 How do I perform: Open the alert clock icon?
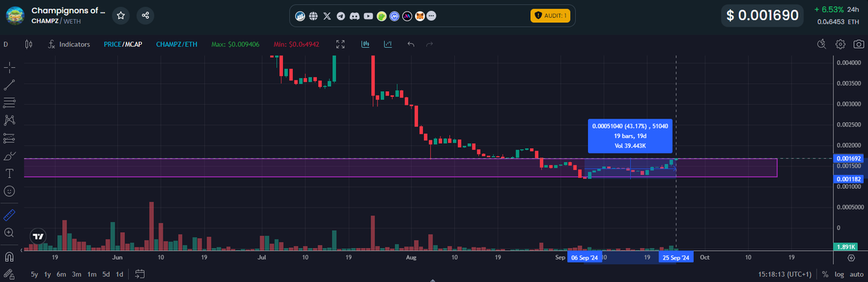821,44
